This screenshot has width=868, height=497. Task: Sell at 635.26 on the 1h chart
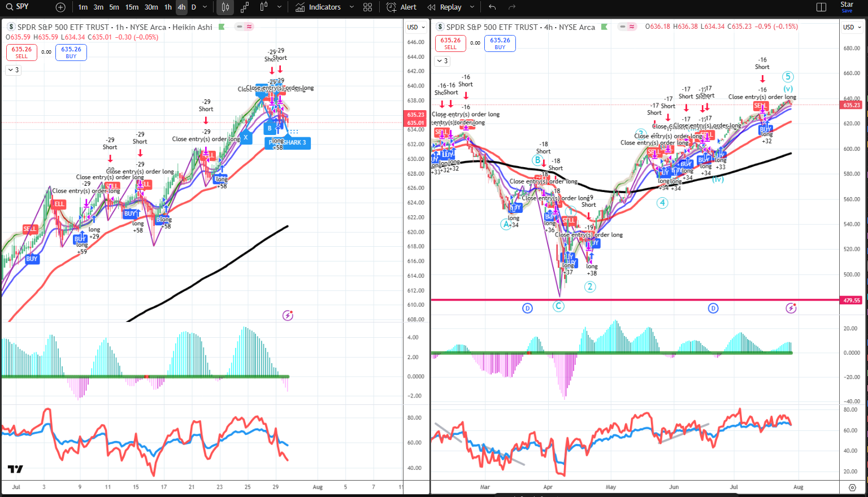pos(21,52)
